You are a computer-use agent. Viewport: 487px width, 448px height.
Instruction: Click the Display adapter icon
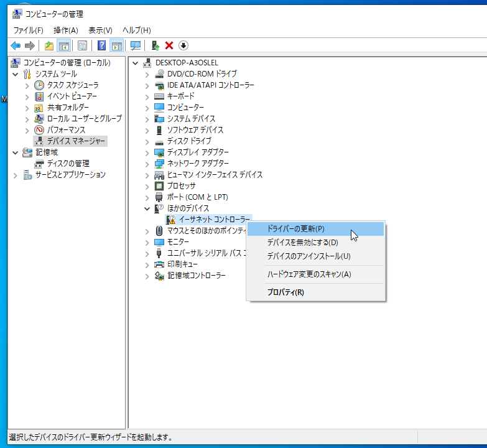pos(159,152)
